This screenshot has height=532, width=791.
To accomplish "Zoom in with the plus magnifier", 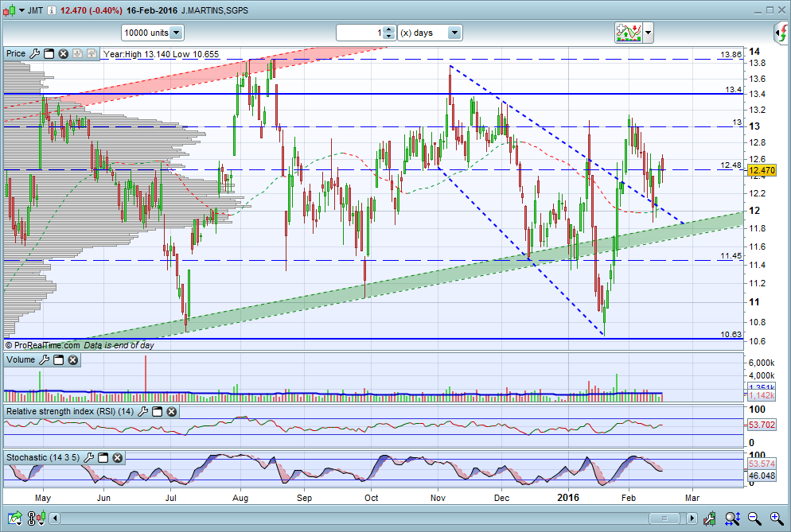I will [777, 518].
